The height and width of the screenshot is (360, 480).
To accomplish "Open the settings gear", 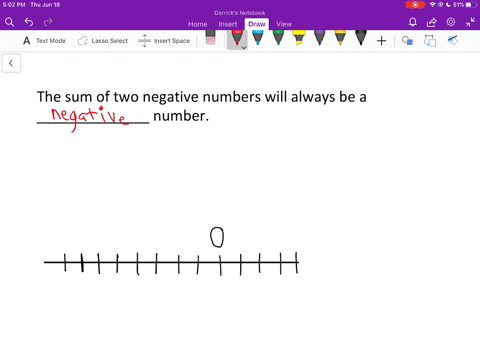I will (x=451, y=22).
